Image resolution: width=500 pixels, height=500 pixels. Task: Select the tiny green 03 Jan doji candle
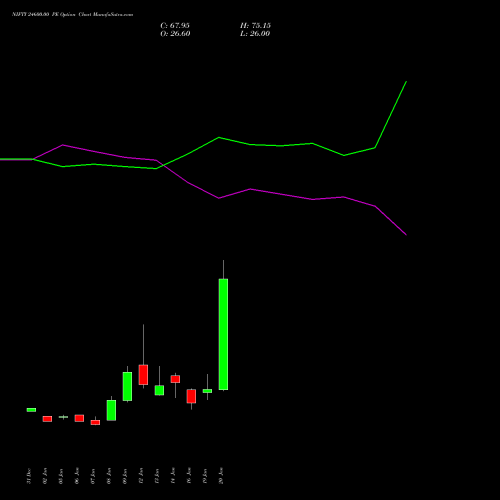pos(63,417)
